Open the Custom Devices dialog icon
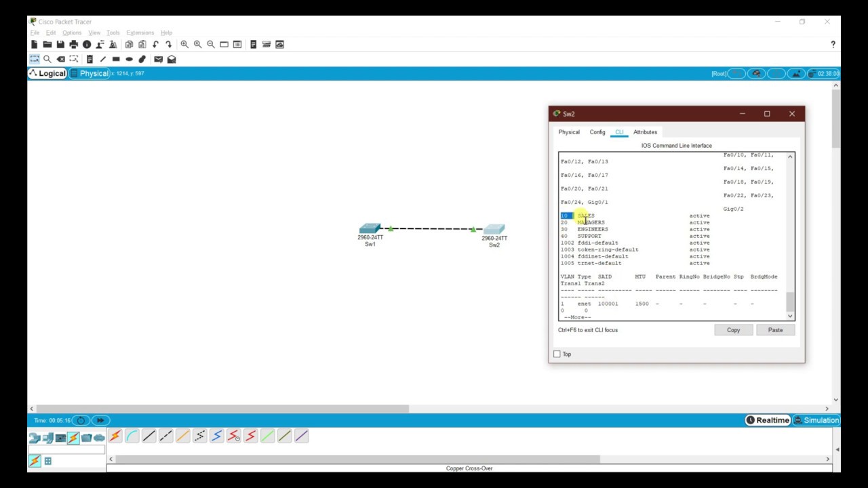 pos(267,44)
